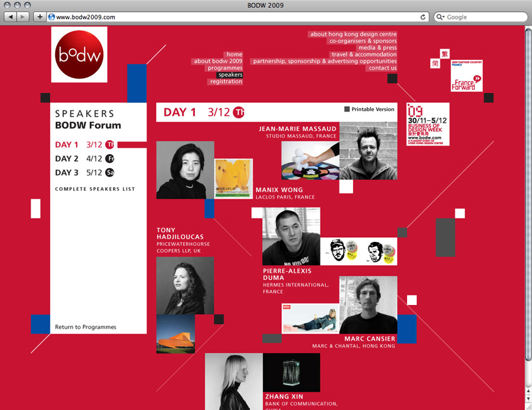
Task: Open about hong kong design centre
Action: 353,34
